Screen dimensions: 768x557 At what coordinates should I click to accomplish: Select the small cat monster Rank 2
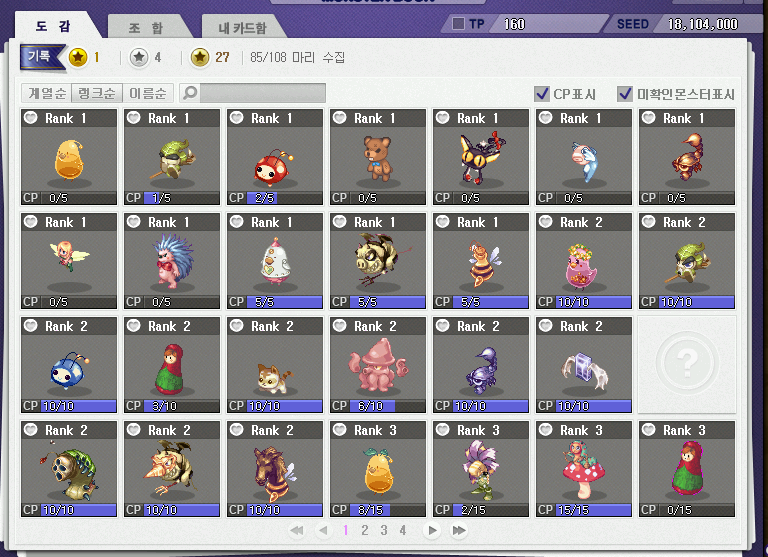pyautogui.click(x=275, y=365)
